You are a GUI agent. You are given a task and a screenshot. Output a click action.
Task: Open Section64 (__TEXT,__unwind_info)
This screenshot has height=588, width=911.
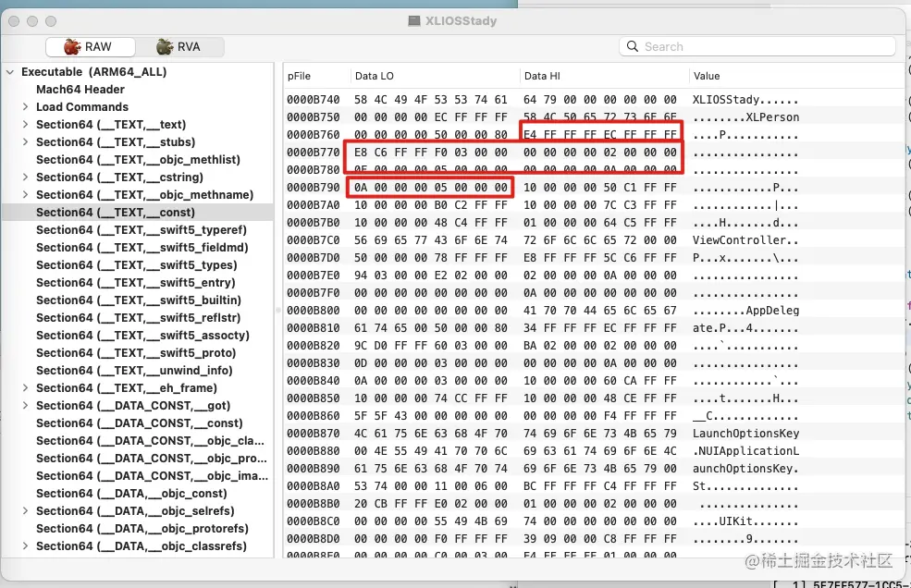[134, 371]
